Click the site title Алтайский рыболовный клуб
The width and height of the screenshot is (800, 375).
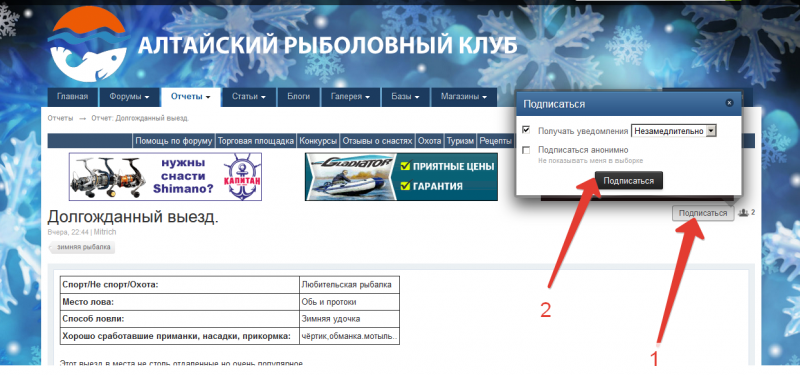tap(328, 45)
